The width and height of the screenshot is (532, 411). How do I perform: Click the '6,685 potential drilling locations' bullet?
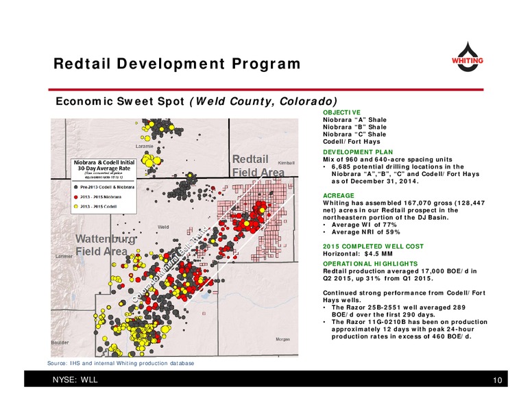click(401, 173)
